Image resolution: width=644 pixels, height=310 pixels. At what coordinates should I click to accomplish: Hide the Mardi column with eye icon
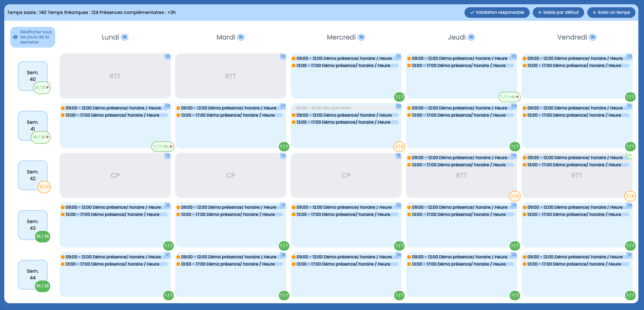tap(240, 37)
